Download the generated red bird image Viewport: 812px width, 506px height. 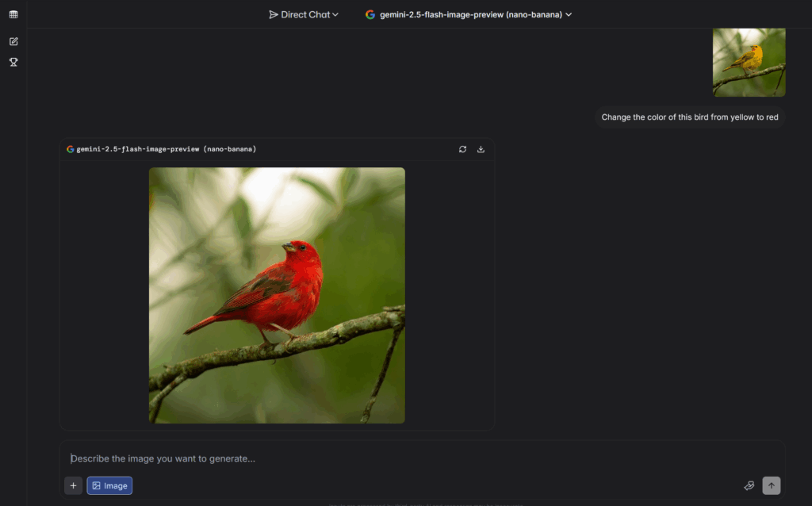click(481, 148)
